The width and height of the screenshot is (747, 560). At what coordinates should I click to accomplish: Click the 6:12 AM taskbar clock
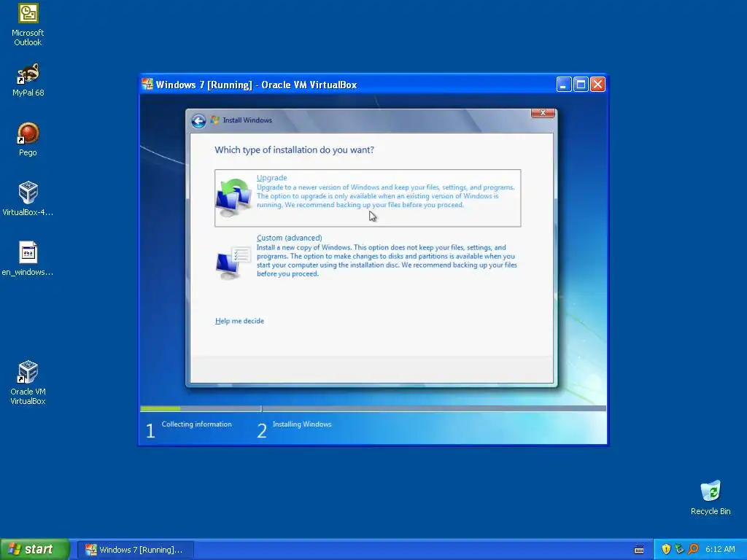tap(720, 549)
